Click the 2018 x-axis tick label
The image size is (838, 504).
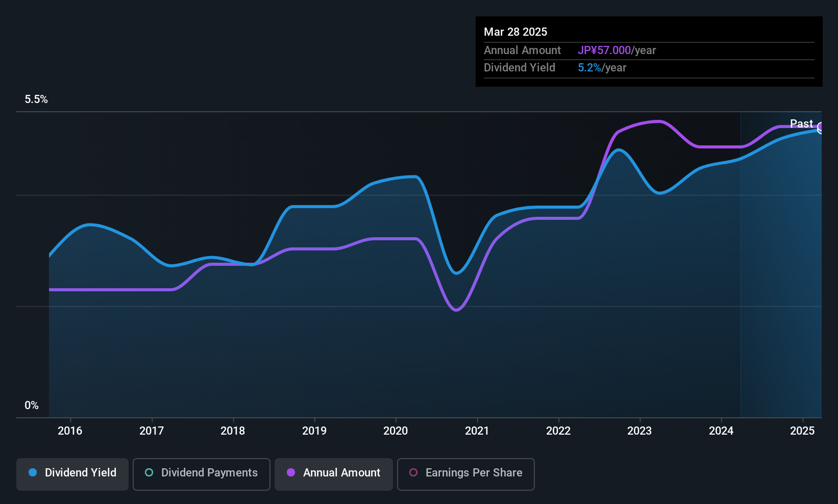click(x=233, y=431)
